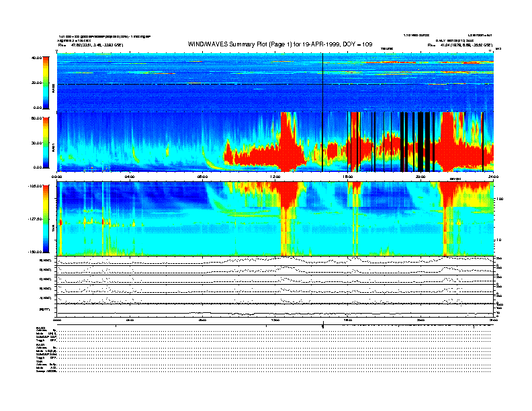Click the 40.00 label on RAD2 color scale

coord(36,58)
